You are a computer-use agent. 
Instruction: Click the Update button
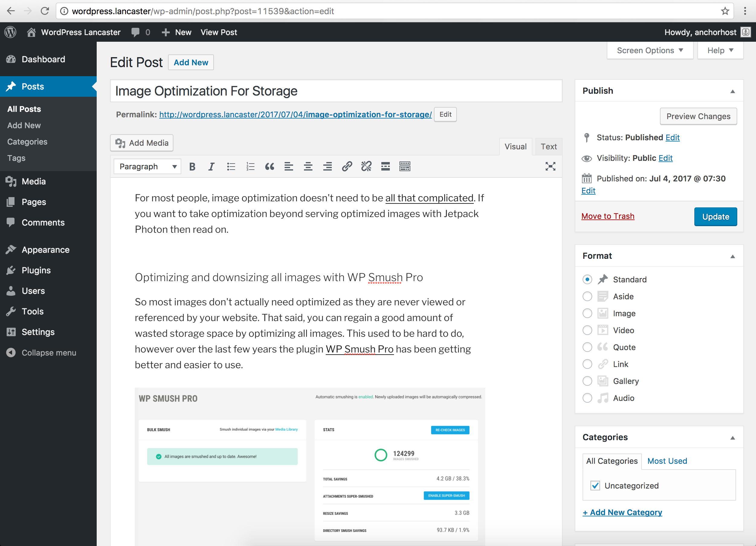715,217
